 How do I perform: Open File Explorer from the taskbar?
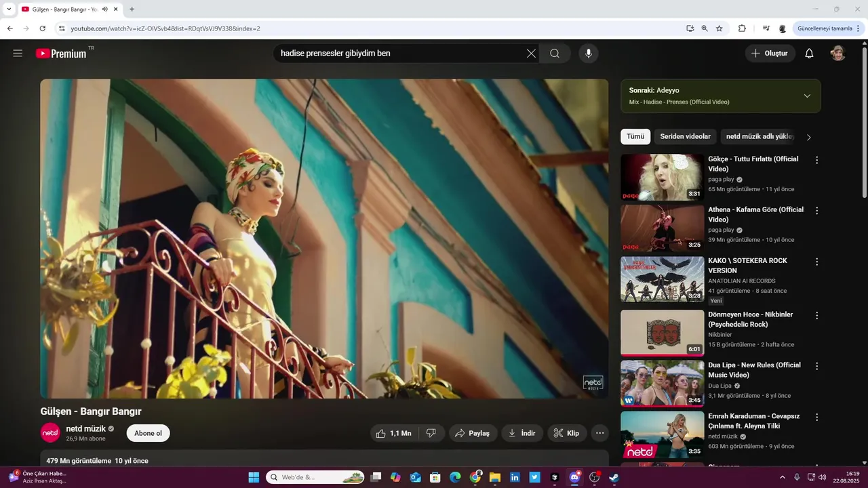(x=495, y=477)
